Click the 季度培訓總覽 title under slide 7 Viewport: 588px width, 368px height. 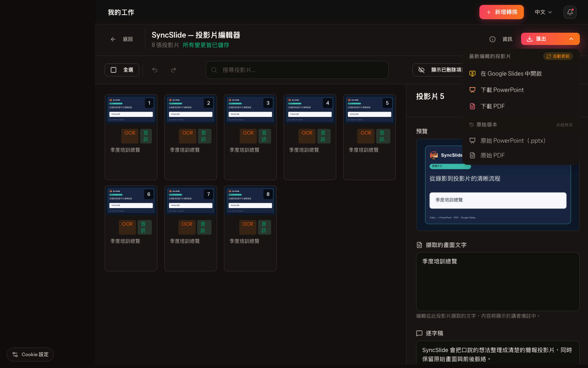(x=185, y=241)
